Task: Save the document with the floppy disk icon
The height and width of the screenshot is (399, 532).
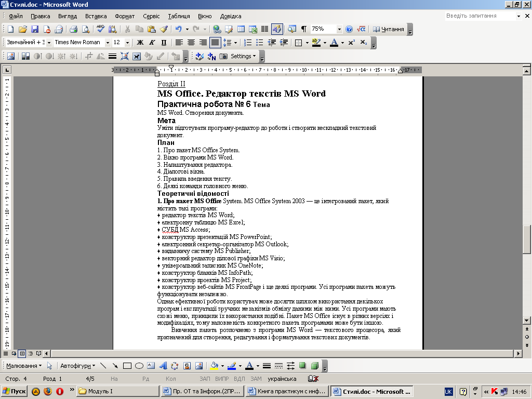Action: click(35, 29)
